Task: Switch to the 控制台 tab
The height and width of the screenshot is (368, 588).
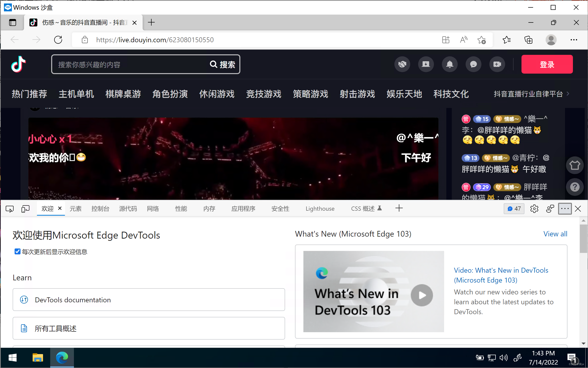Action: pos(100,209)
